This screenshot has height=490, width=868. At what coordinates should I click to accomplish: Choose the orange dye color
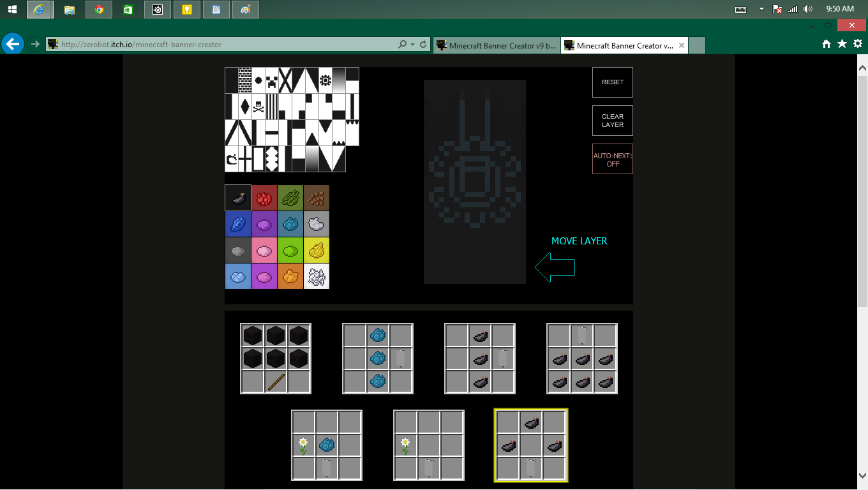coord(290,276)
